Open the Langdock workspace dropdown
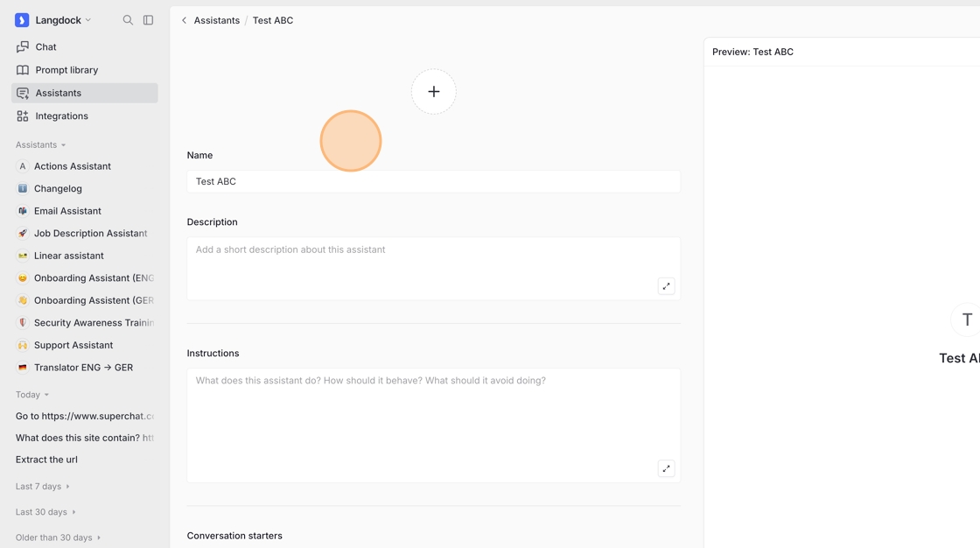This screenshot has width=980, height=548. 63,20
